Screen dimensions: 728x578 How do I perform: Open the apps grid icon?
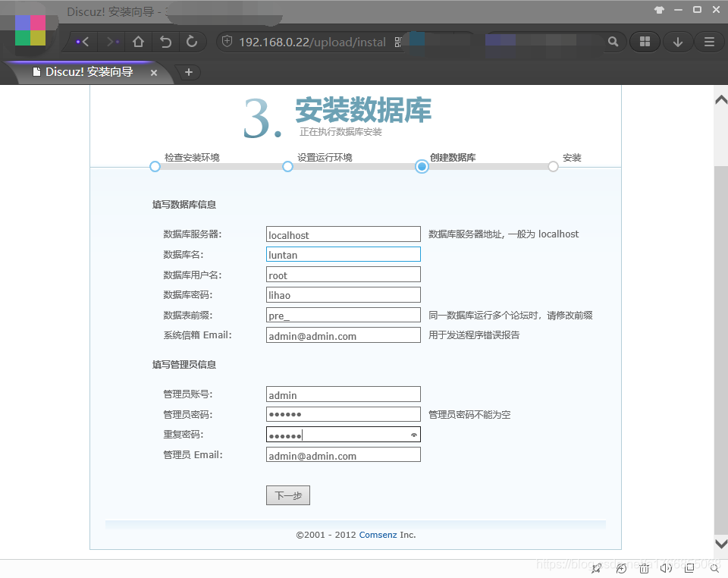tap(645, 42)
